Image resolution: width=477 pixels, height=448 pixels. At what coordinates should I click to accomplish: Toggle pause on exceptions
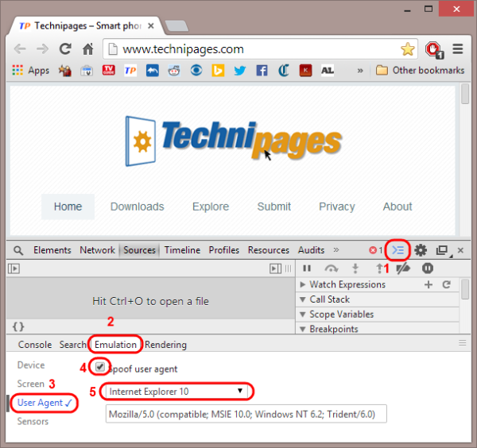point(428,268)
